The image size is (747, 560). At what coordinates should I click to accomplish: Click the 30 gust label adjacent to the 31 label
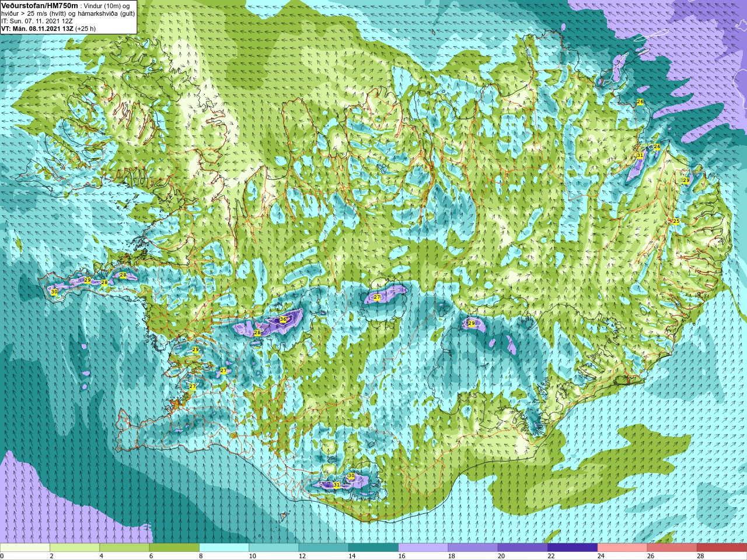point(351,476)
